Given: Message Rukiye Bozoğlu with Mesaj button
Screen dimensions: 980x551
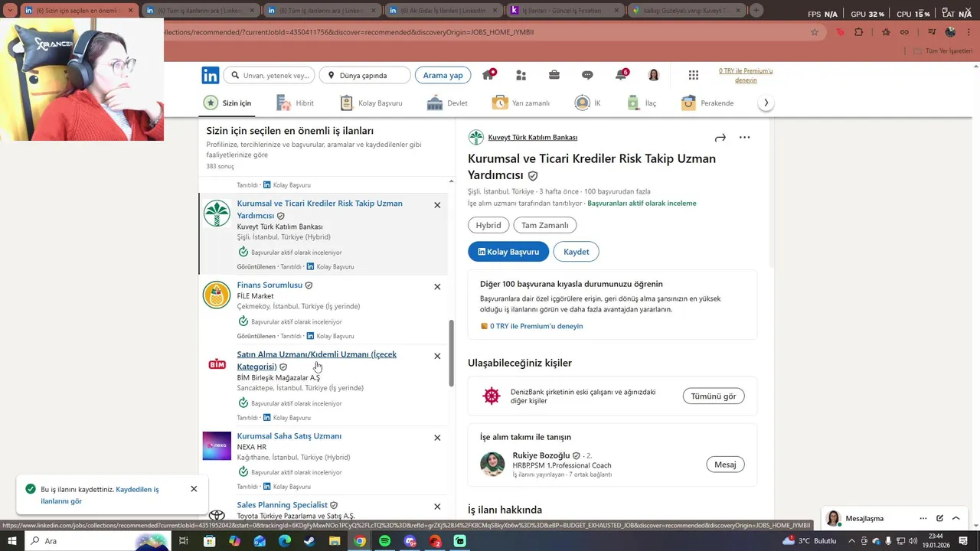Looking at the screenshot, I should click(x=725, y=465).
